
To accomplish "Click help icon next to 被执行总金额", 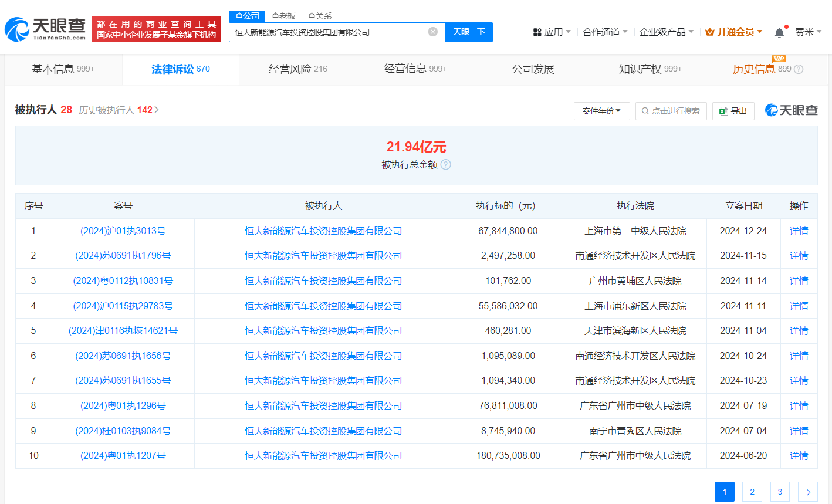I will [x=446, y=165].
